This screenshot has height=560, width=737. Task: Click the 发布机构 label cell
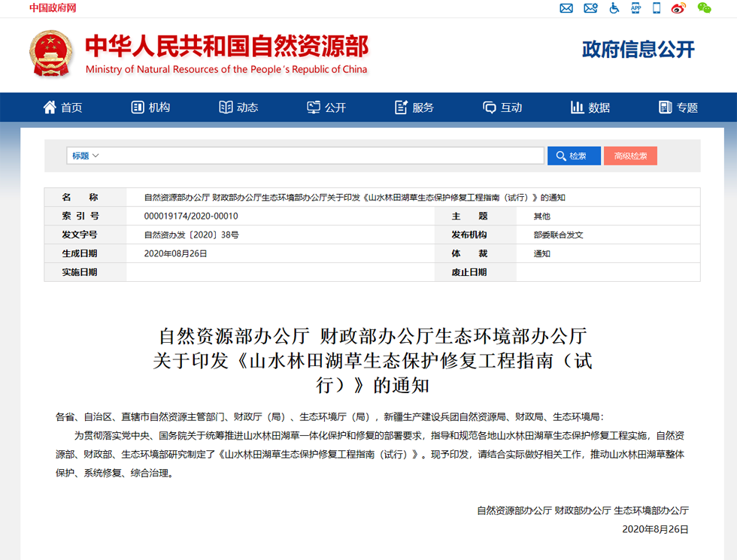(475, 235)
